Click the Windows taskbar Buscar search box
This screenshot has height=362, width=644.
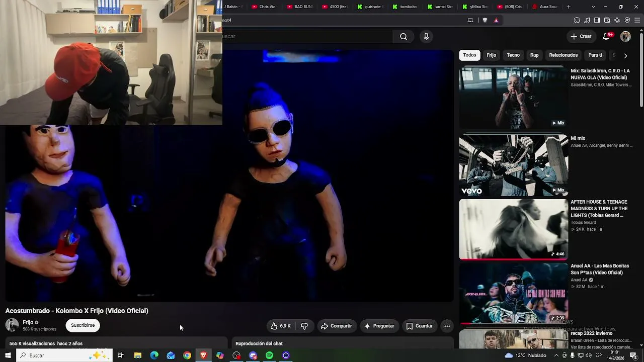tap(64, 355)
